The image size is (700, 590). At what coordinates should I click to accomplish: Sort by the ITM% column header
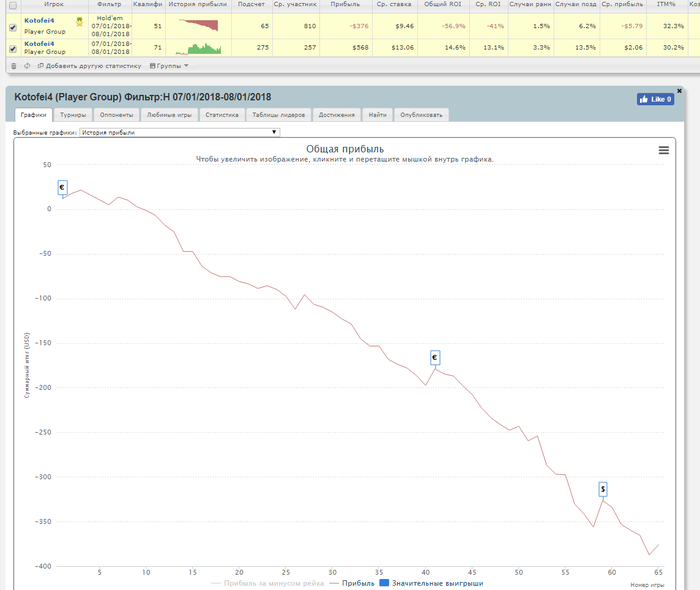click(x=666, y=4)
